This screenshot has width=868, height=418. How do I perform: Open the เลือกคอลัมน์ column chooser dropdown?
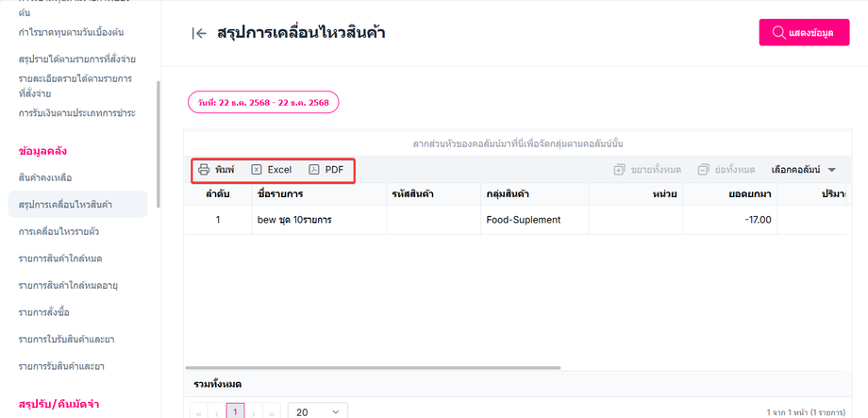coord(803,170)
